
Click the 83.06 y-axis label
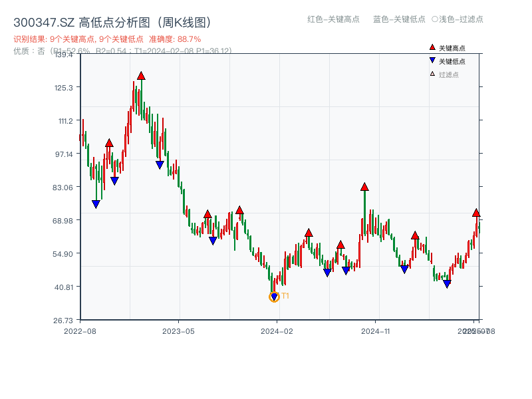(63, 188)
